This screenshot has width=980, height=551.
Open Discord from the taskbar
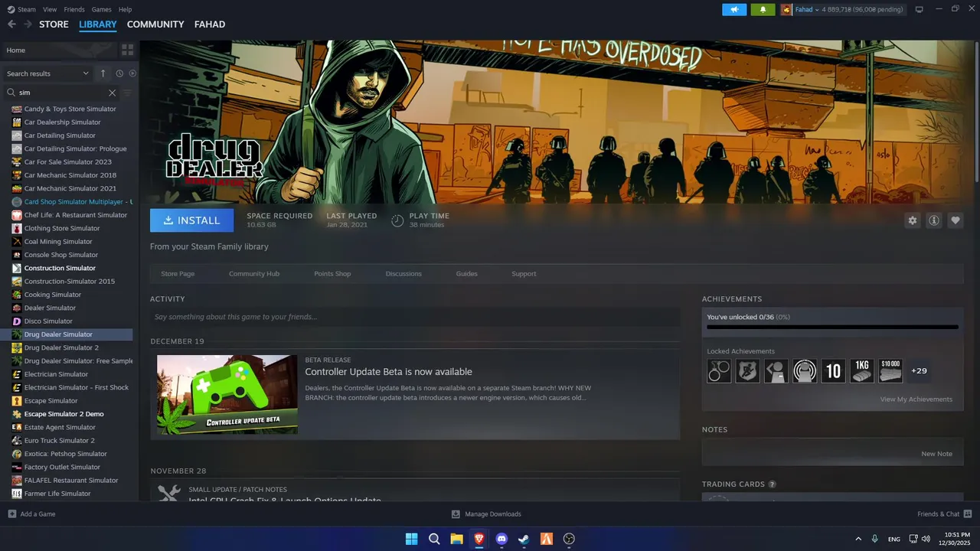click(x=501, y=539)
